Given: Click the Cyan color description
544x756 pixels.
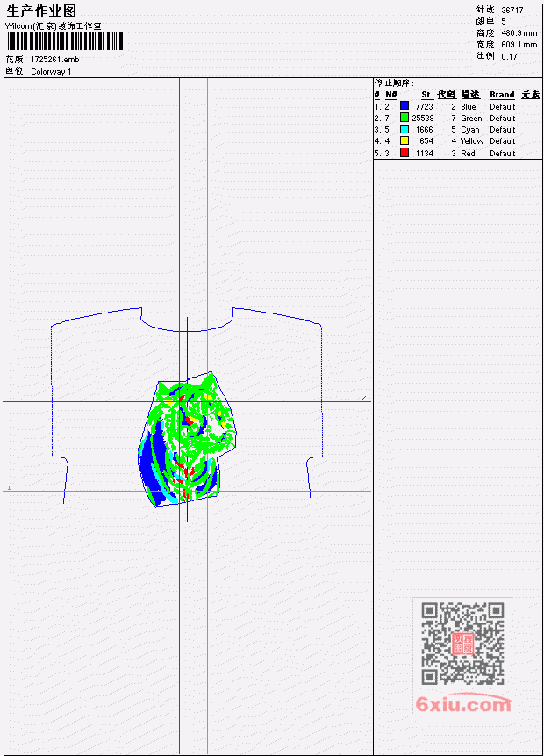Looking at the screenshot, I should point(469,130).
